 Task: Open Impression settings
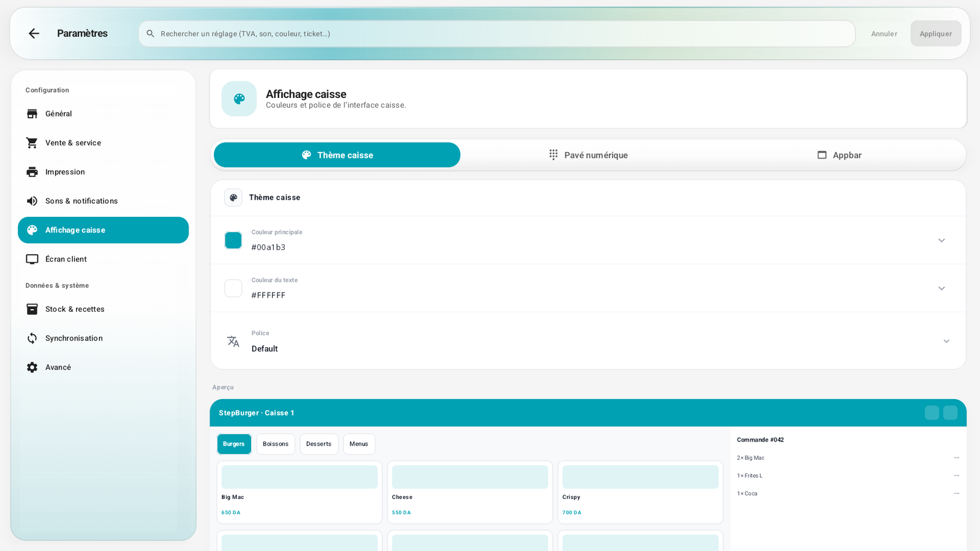(103, 172)
